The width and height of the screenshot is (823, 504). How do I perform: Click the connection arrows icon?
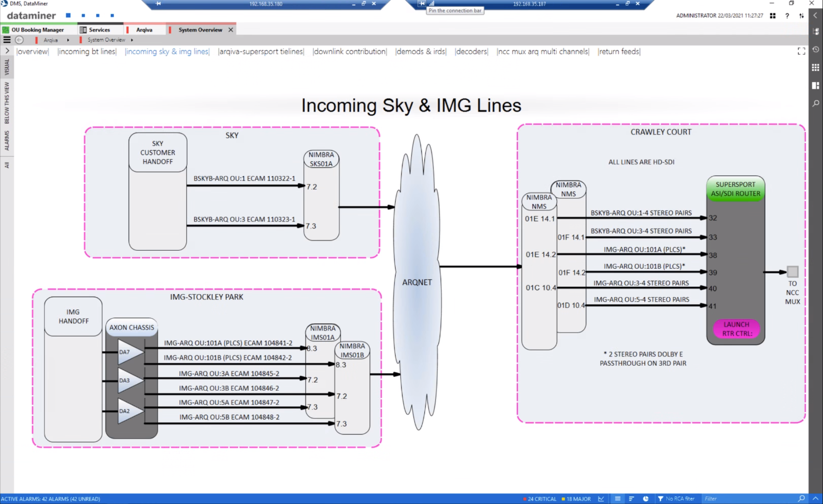click(801, 16)
